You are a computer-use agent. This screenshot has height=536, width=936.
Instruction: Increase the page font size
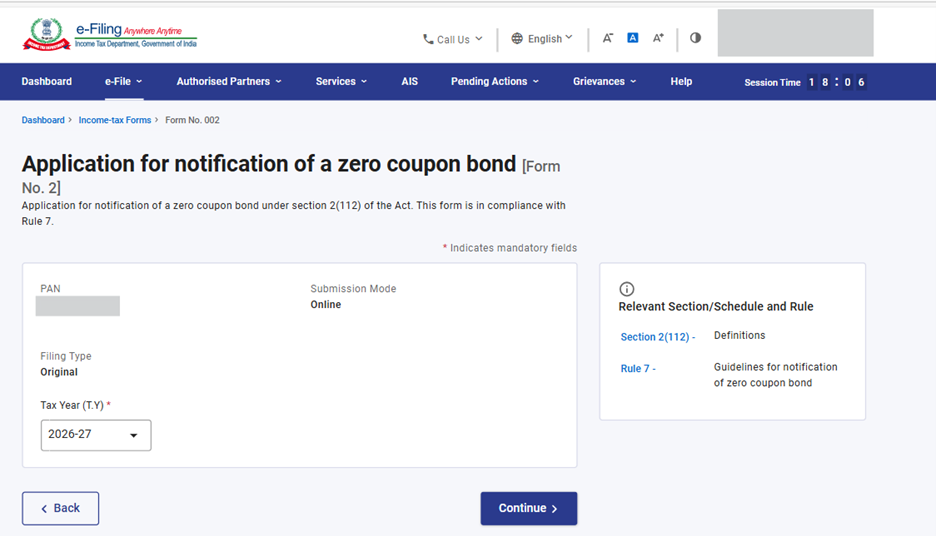point(658,38)
